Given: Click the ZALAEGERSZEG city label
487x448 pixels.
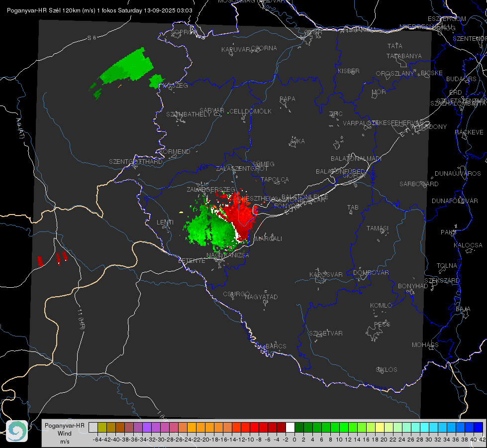Looking at the screenshot, I should tap(210, 189).
